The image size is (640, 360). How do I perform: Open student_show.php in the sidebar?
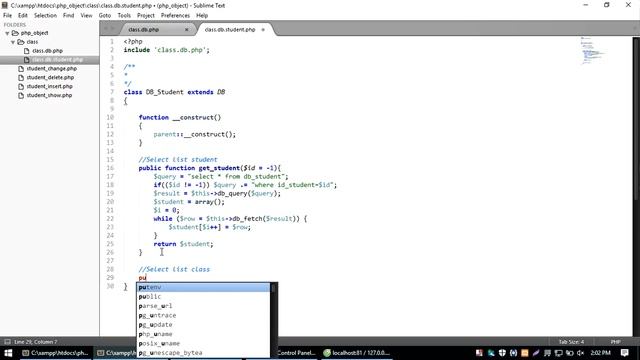49,96
